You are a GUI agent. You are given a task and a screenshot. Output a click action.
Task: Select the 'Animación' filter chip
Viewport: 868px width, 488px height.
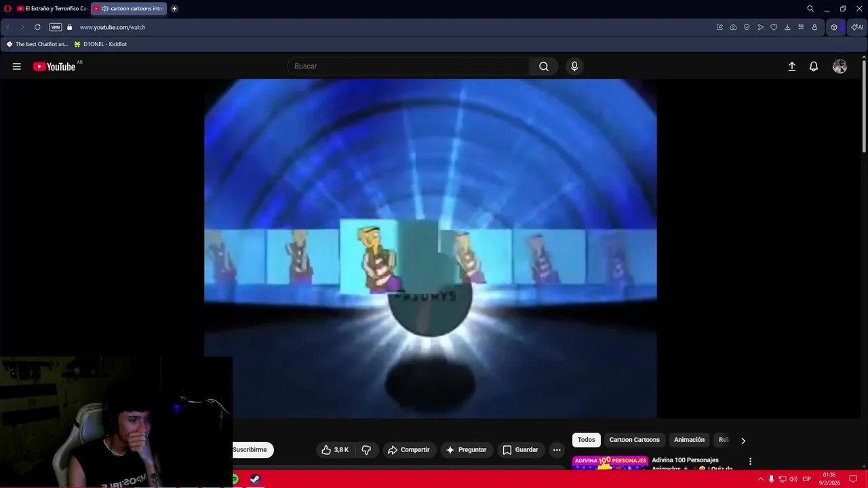click(689, 440)
